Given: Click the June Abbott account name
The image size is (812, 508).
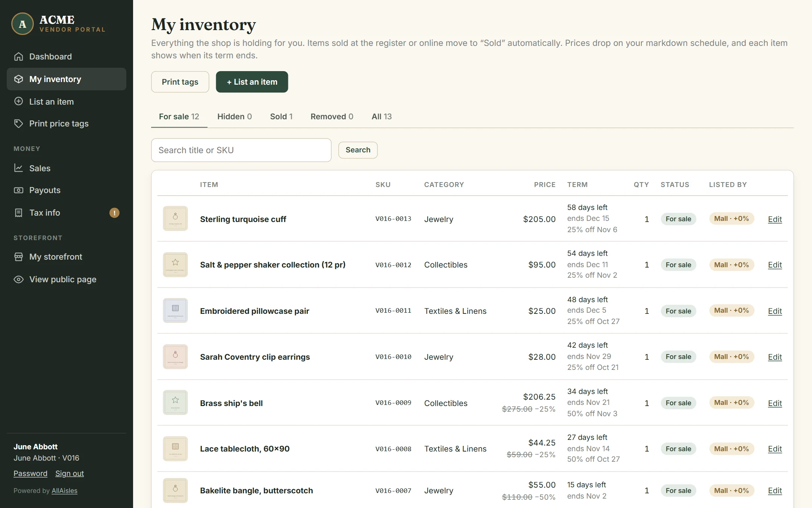Looking at the screenshot, I should point(35,447).
